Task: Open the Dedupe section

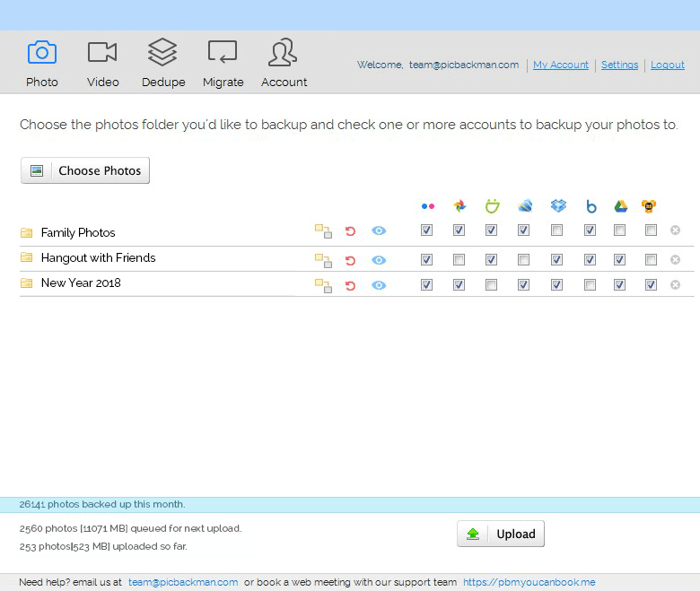Action: 163,64
